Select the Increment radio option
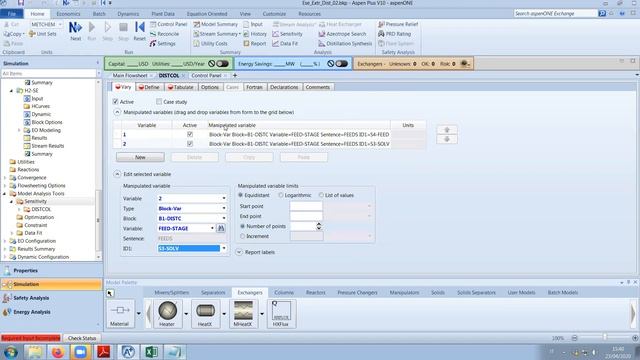The image size is (640, 360). click(242, 236)
